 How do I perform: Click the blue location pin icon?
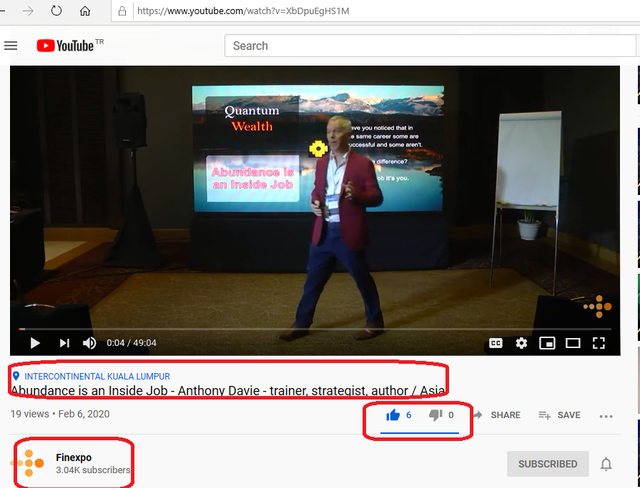[x=16, y=376]
